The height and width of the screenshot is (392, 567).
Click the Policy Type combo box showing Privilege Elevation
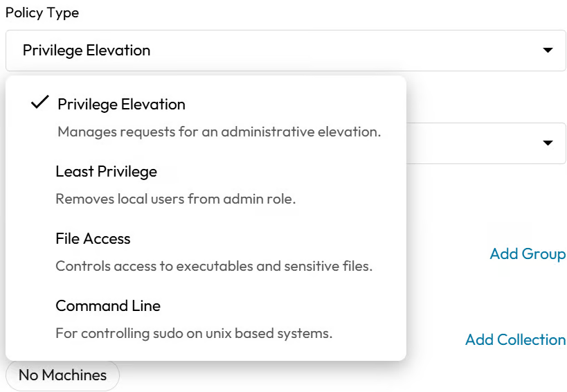(x=277, y=51)
